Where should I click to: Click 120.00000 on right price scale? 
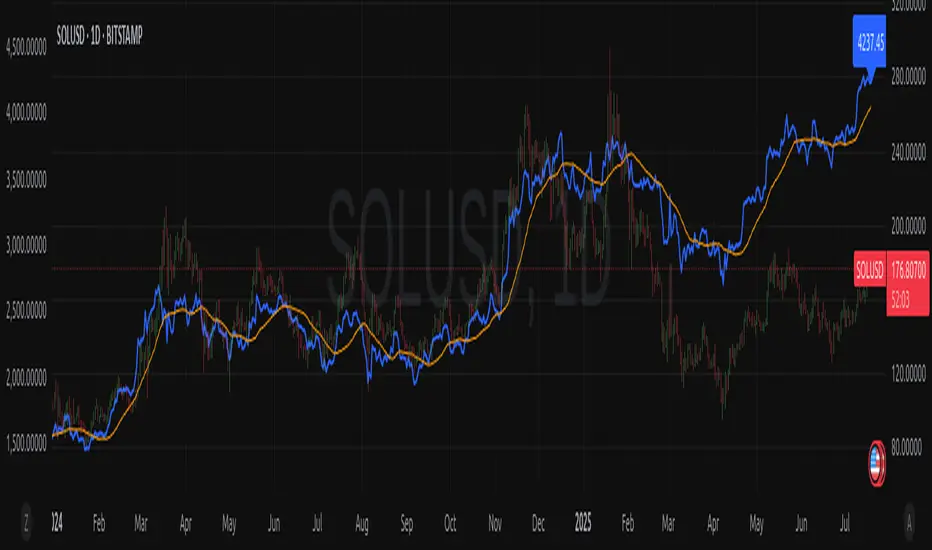pyautogui.click(x=908, y=373)
